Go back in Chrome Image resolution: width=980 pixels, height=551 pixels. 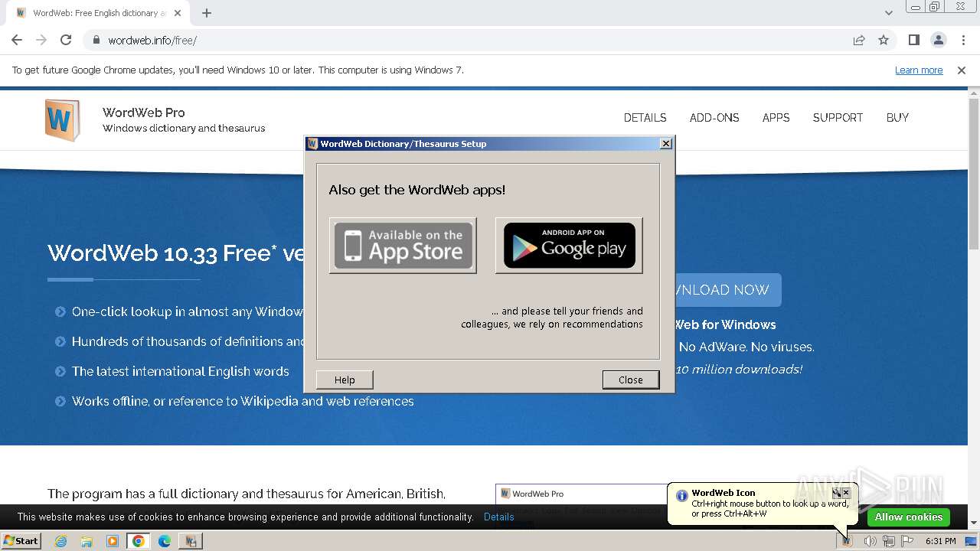pyautogui.click(x=17, y=40)
